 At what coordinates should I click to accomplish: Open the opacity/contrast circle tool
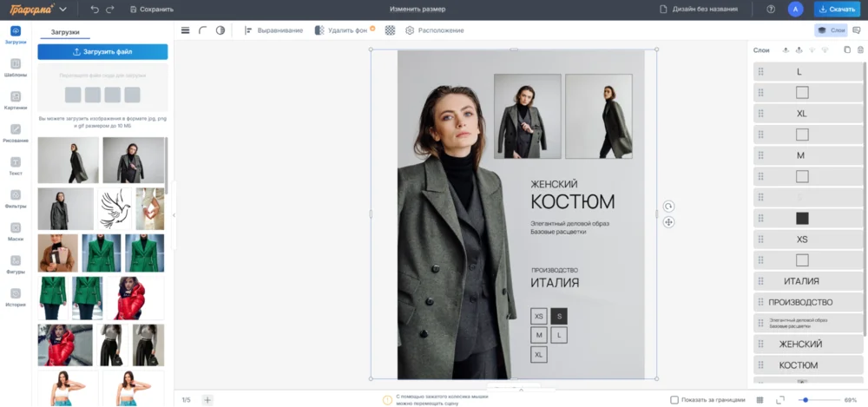tap(220, 30)
